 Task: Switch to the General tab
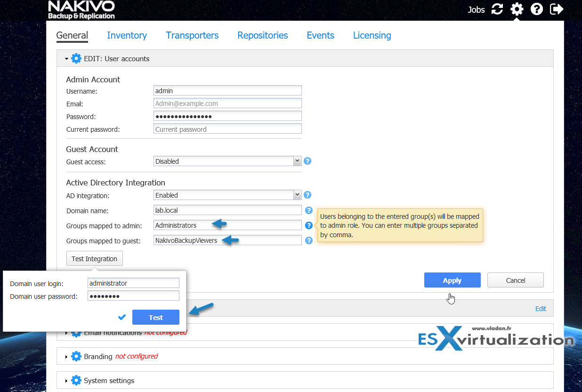tap(72, 35)
